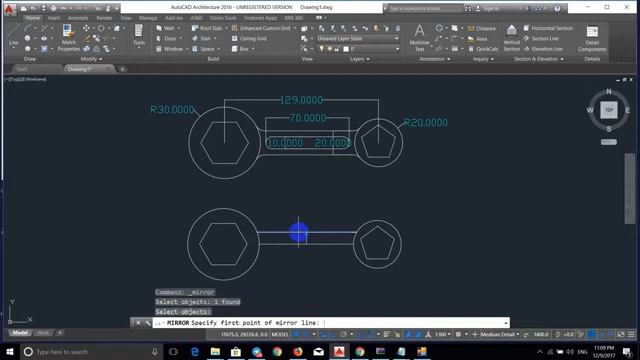Open Detail Components
This screenshot has height=360, width=640.
coord(592,38)
